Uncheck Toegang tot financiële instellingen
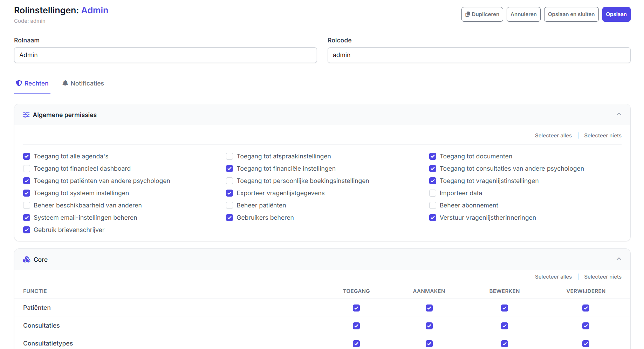The height and width of the screenshot is (349, 644). pos(229,169)
